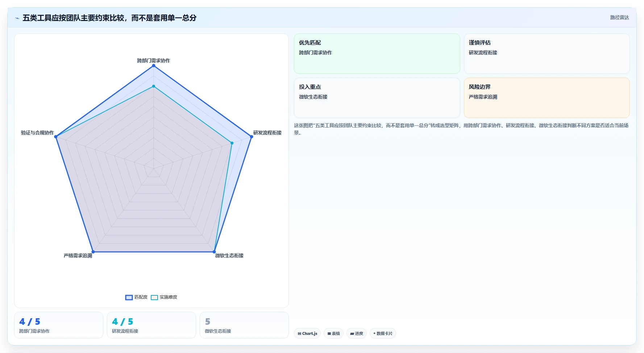Click the 严格需求追溯 radar axis label
The height and width of the screenshot is (353, 644).
click(x=78, y=256)
